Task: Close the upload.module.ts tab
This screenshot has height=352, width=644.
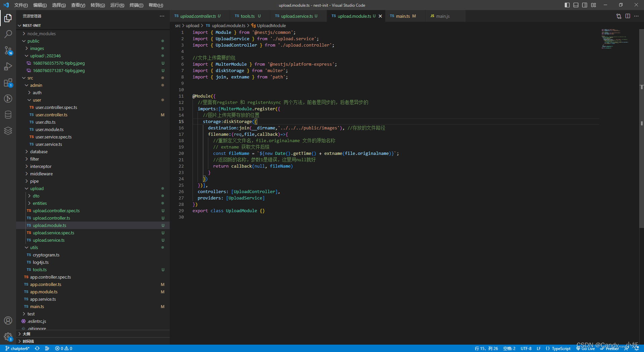Action: (x=380, y=16)
